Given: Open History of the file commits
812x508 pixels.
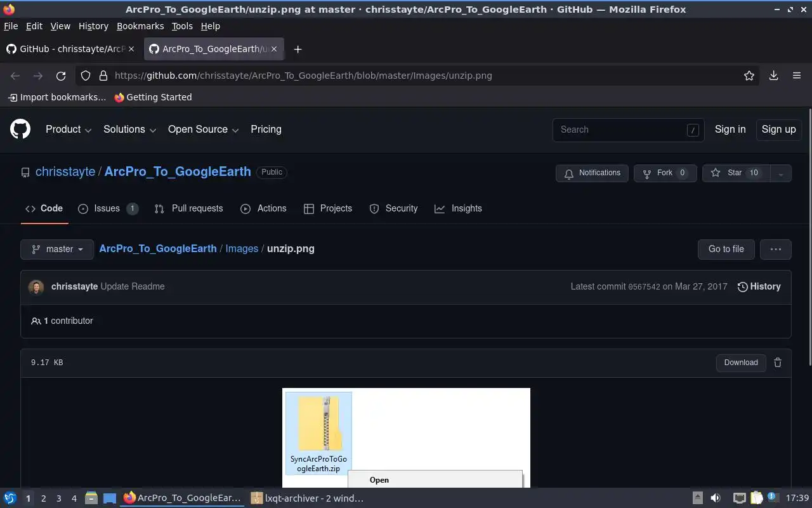Looking at the screenshot, I should (759, 286).
